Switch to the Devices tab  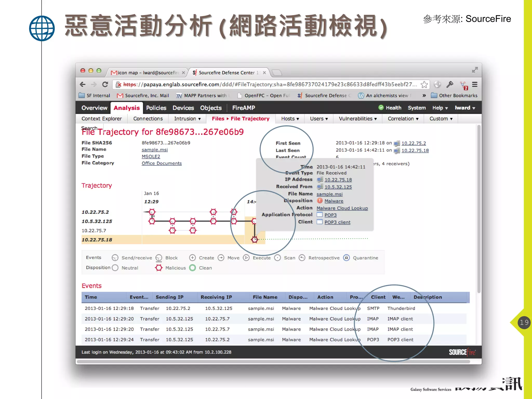click(x=183, y=108)
